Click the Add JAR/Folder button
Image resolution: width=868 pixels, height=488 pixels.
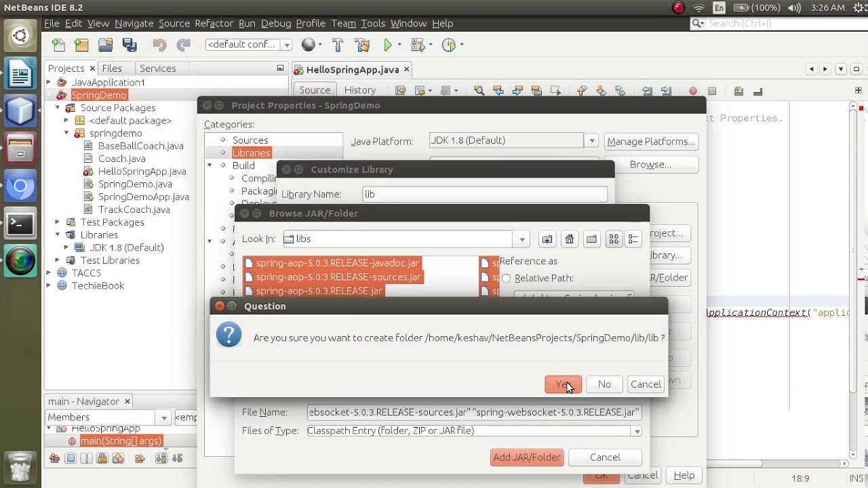click(527, 457)
